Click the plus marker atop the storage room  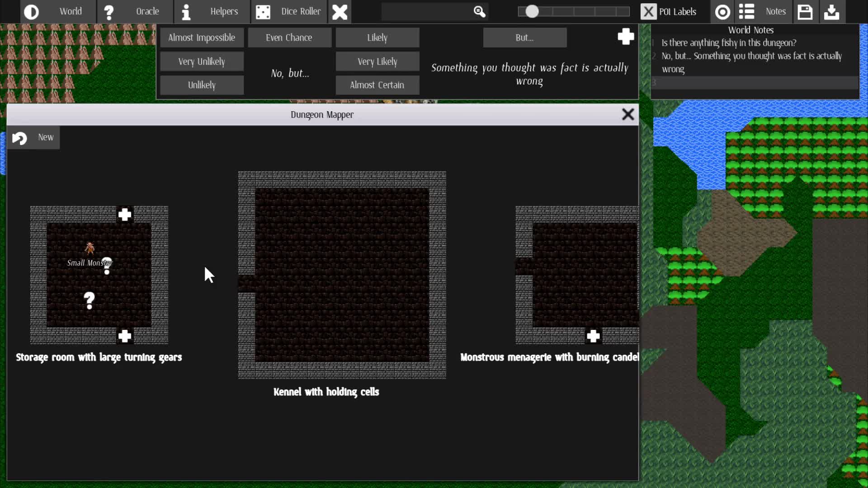tap(125, 215)
